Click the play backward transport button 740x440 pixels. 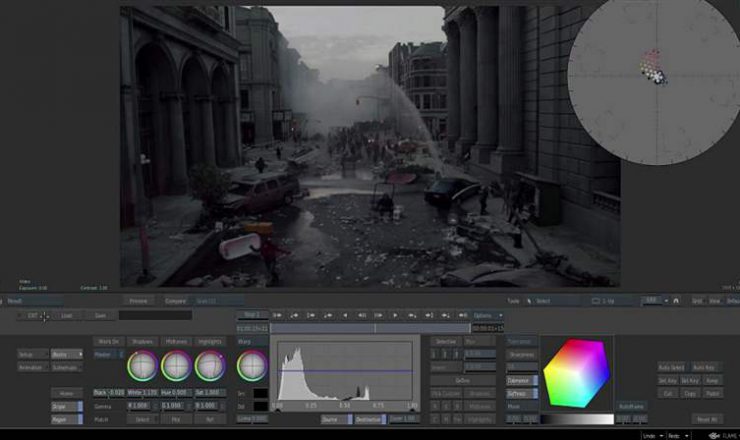pos(345,315)
